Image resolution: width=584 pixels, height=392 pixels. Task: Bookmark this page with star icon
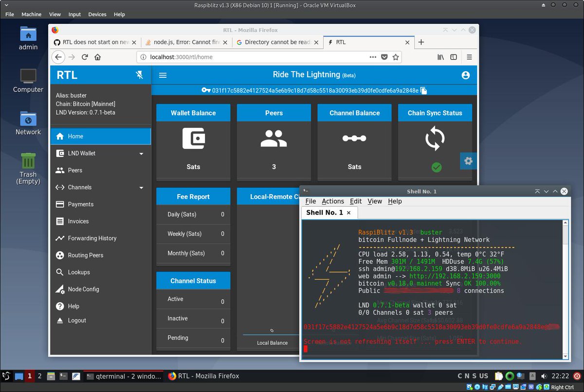pyautogui.click(x=396, y=57)
